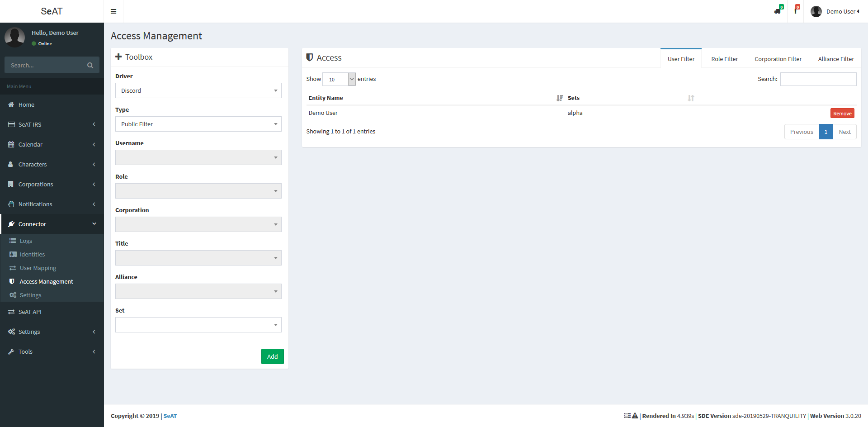The image size is (868, 427).
Task: Collapse the Connector menu chevron
Action: pyautogui.click(x=94, y=224)
